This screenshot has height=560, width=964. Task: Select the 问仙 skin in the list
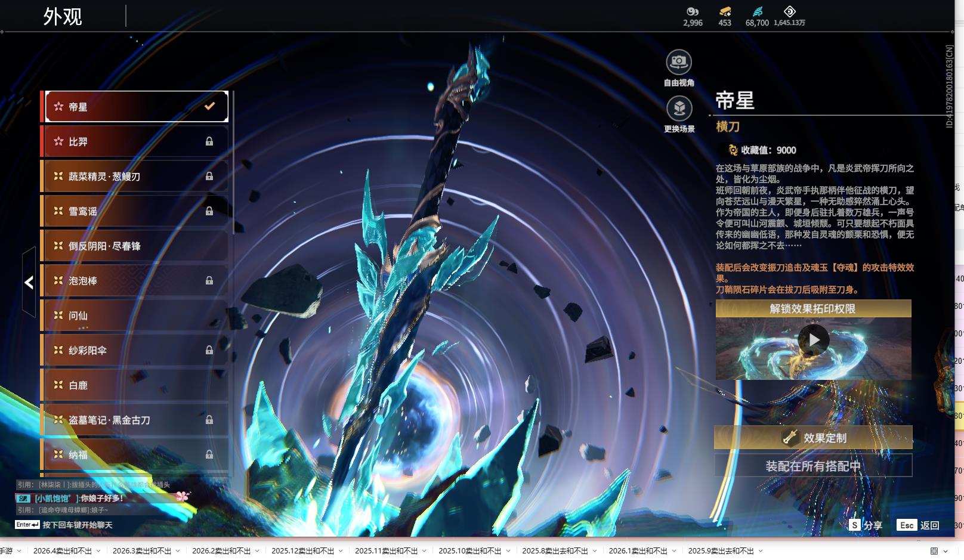point(135,315)
